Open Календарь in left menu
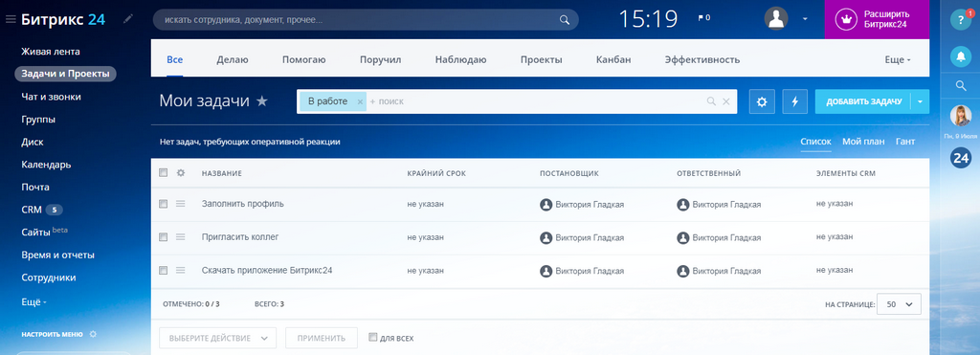The width and height of the screenshot is (980, 355). point(46,165)
